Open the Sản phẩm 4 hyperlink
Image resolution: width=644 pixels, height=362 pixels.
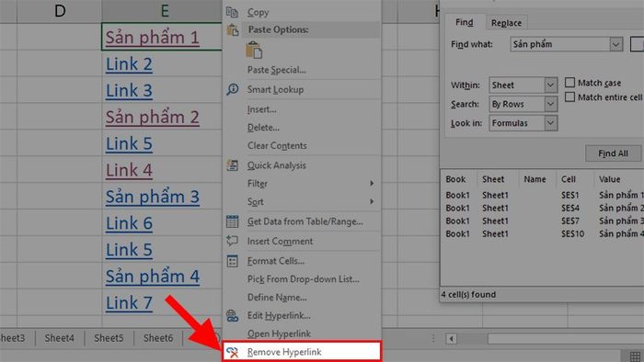pos(153,277)
